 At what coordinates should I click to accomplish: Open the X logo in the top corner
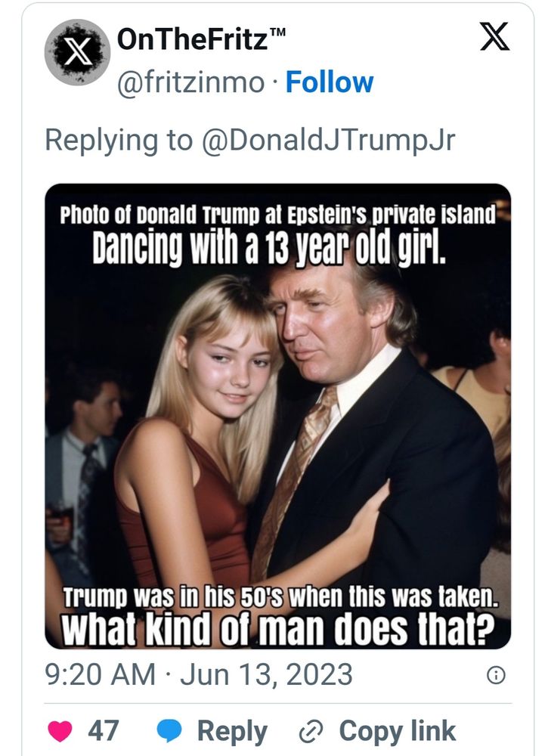pyautogui.click(x=494, y=38)
